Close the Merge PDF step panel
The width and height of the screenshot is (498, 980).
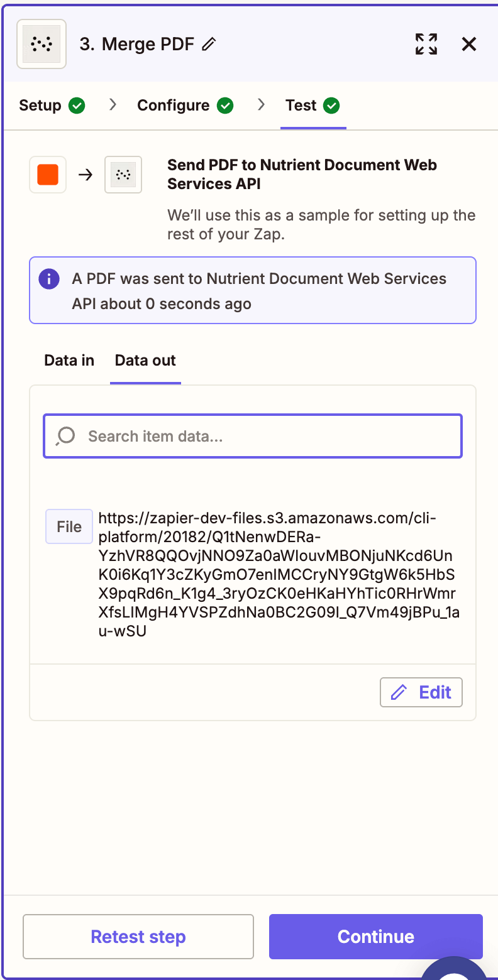469,44
